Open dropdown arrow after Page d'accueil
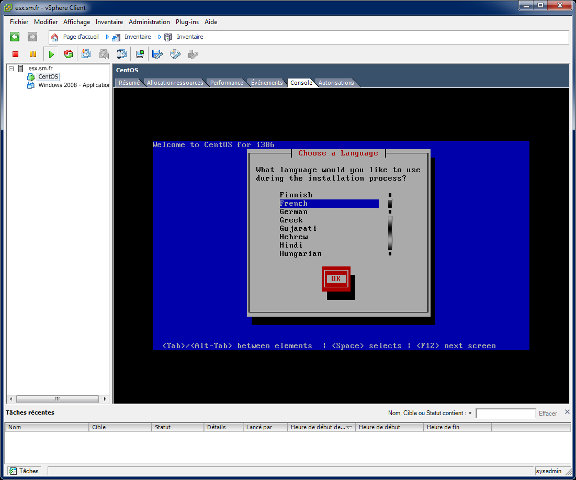Image resolution: width=576 pixels, height=480 pixels. (107, 37)
